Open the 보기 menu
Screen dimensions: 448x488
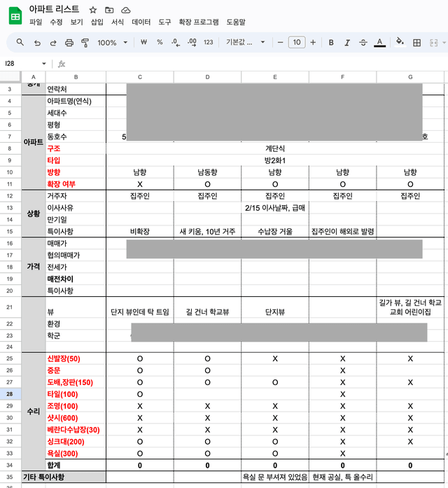76,22
